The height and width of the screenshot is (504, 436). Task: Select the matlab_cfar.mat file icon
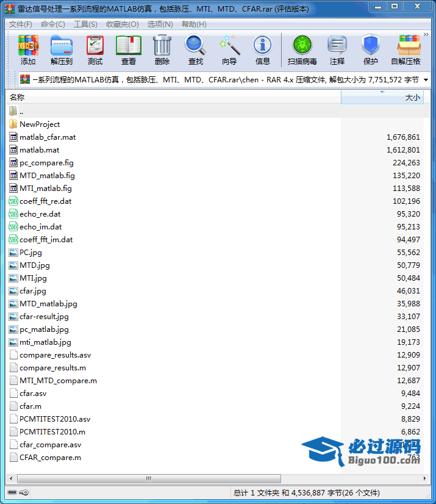tap(13, 137)
